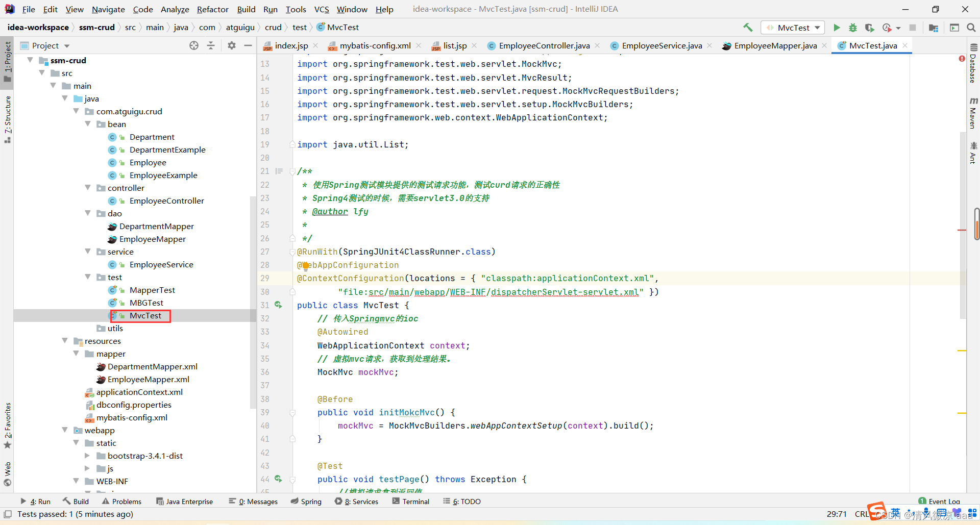Open the Event Log

point(939,501)
